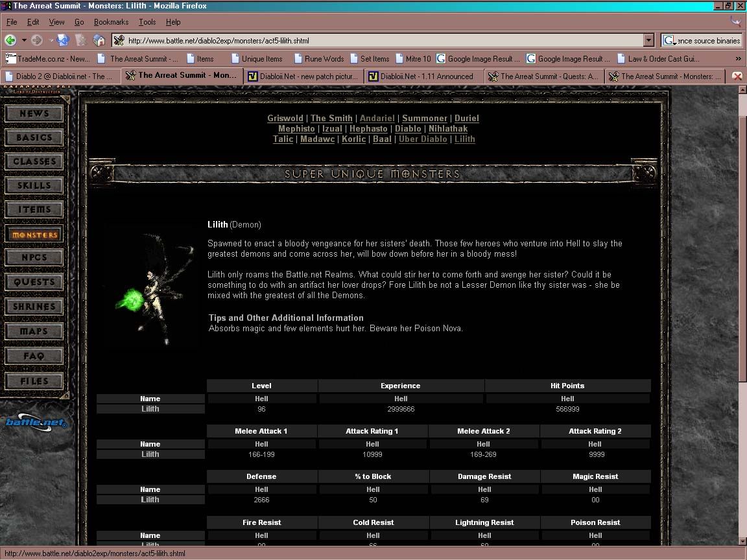Follow the Izual link
The height and width of the screenshot is (560, 747).
[332, 128]
